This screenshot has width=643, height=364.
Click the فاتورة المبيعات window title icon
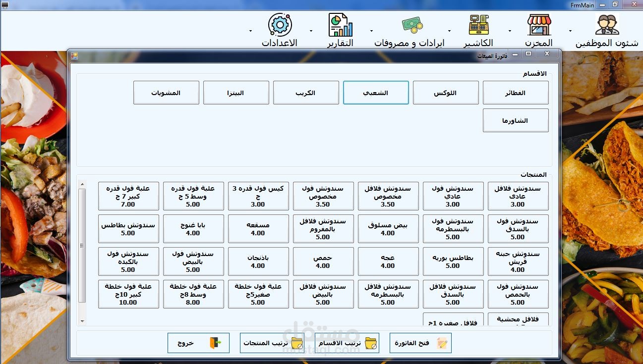pos(74,56)
